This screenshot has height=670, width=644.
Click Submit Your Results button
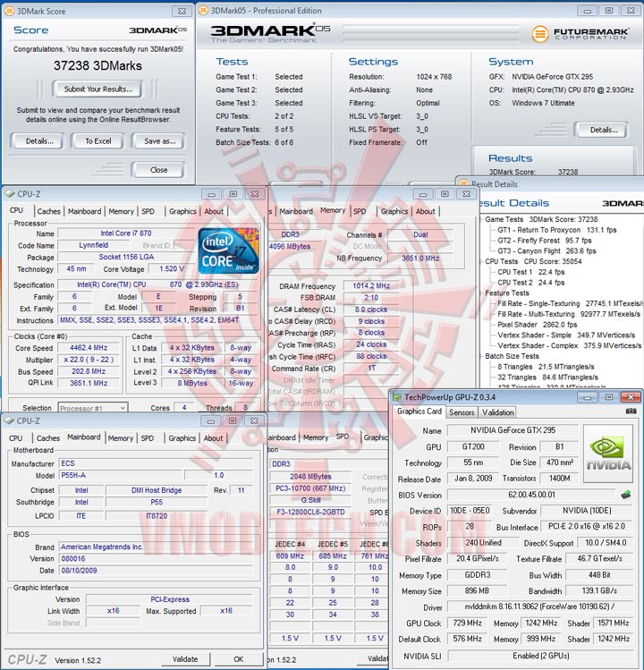(97, 89)
